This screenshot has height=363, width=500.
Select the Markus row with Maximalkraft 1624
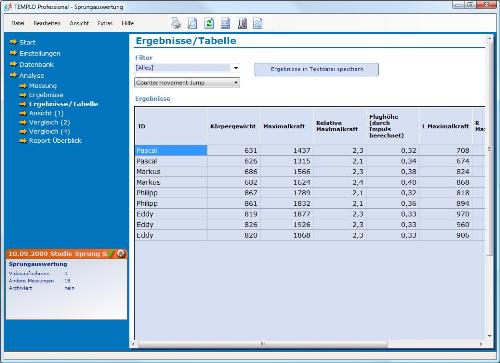click(x=310, y=182)
